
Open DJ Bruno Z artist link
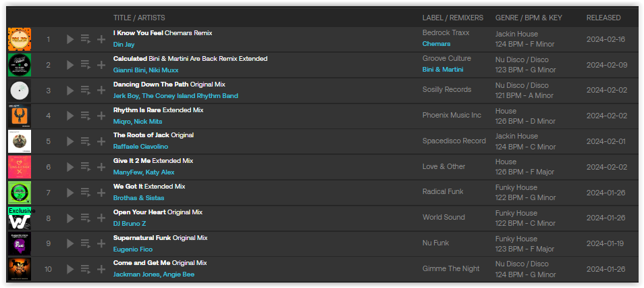click(130, 223)
